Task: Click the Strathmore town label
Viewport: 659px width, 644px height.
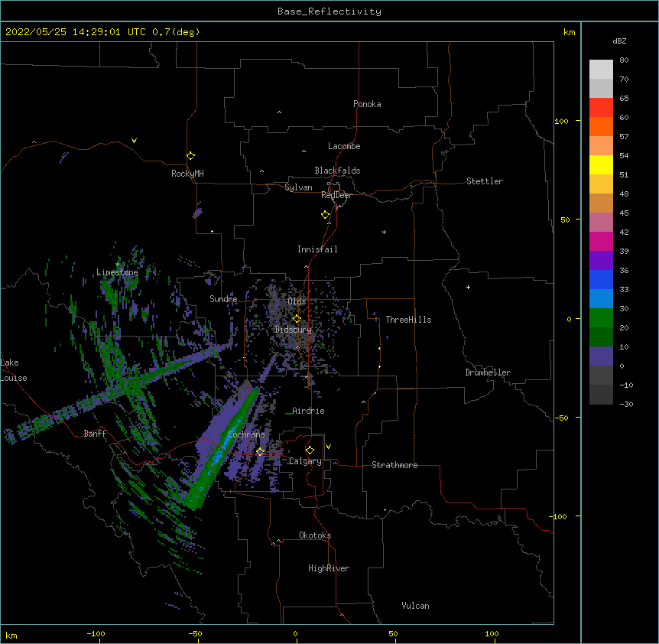Action: (x=394, y=465)
